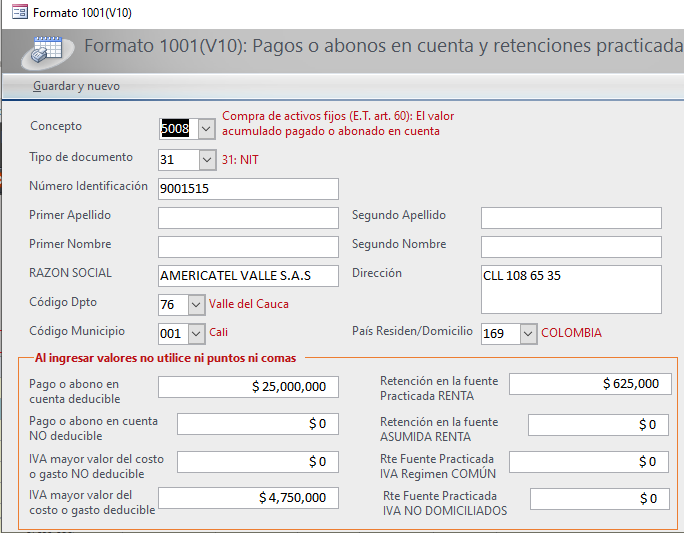
Task: Click Guardar y nuevo button
Action: click(x=76, y=86)
